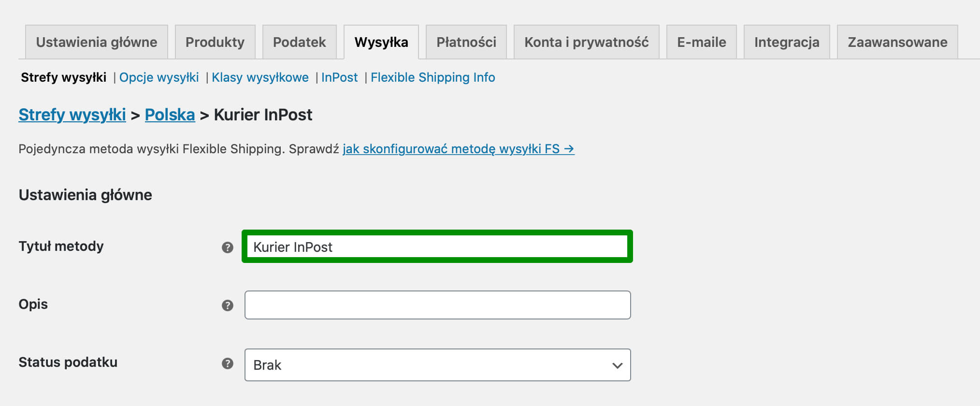Open Opcje wysyłki subsection link
The image size is (980, 406).
(x=159, y=77)
